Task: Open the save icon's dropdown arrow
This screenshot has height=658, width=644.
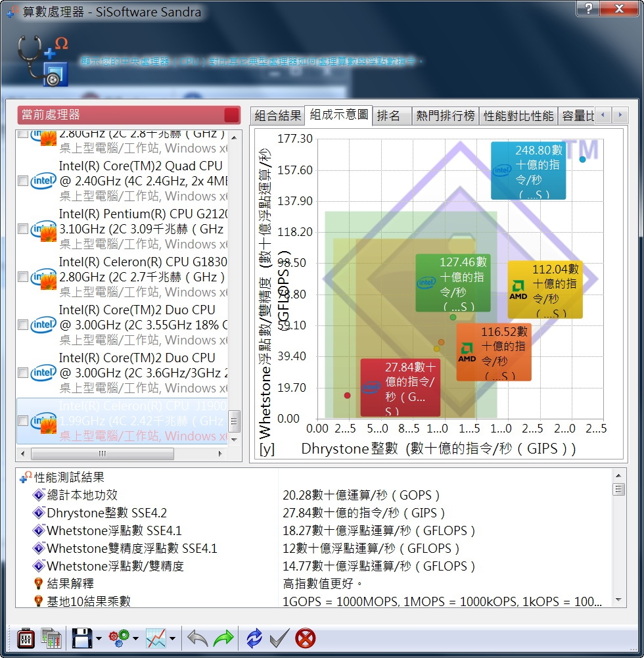Action: click(x=99, y=639)
